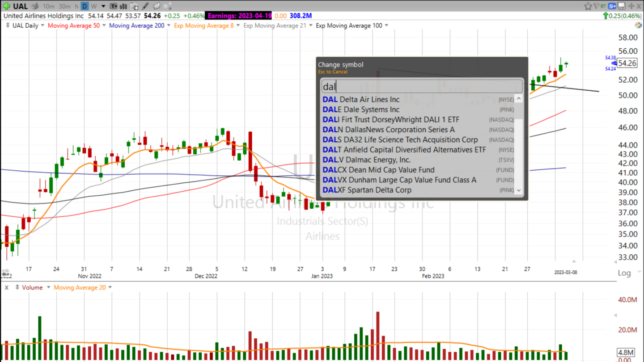Enable the 10m timeframe
This screenshot has height=362, width=644.
tap(48, 6)
